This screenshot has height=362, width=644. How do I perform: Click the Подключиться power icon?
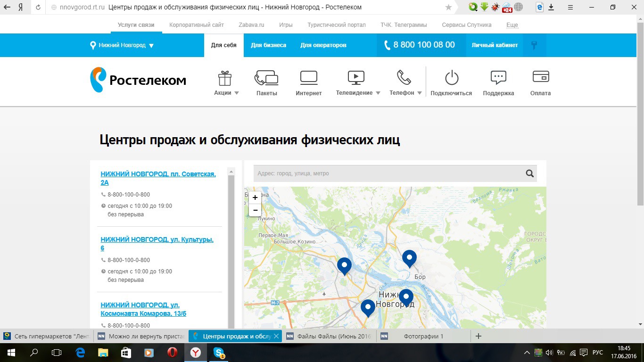coord(452,78)
